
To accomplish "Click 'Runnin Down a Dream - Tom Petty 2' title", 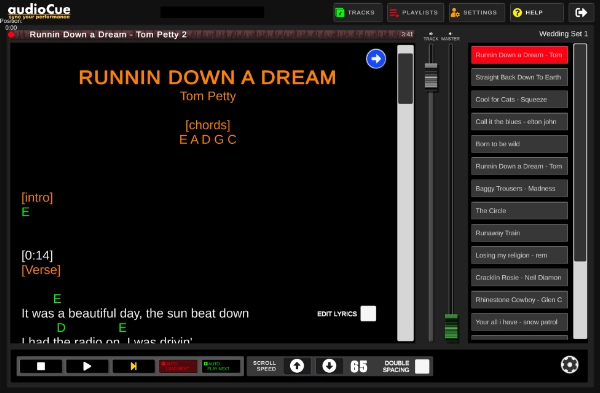I will 108,34.
